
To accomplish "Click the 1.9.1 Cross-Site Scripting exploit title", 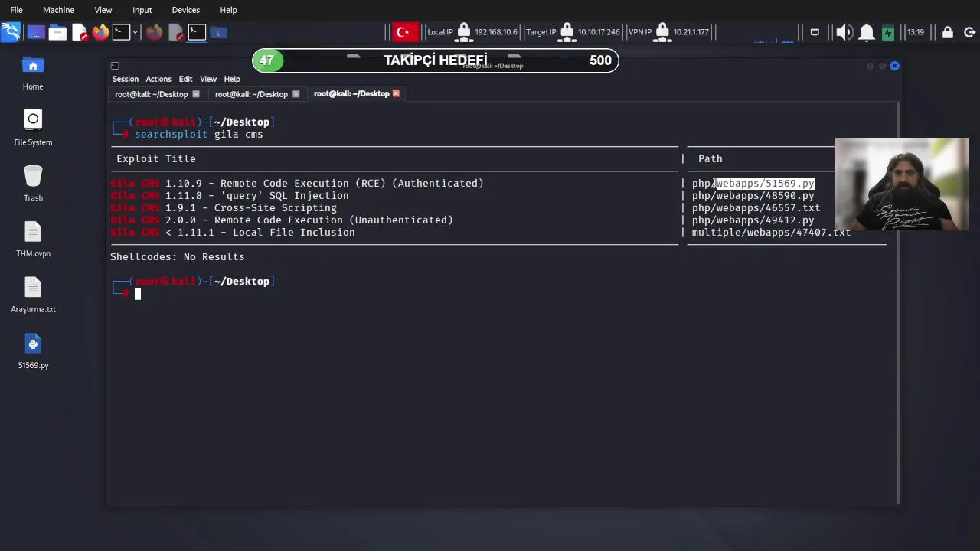I will click(x=224, y=208).
